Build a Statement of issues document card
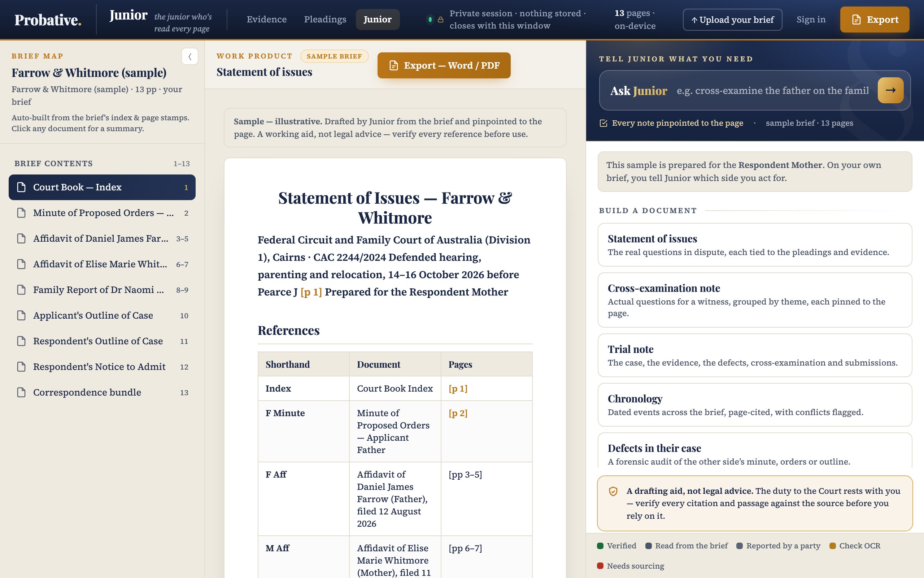This screenshot has width=924, height=578. tap(755, 245)
